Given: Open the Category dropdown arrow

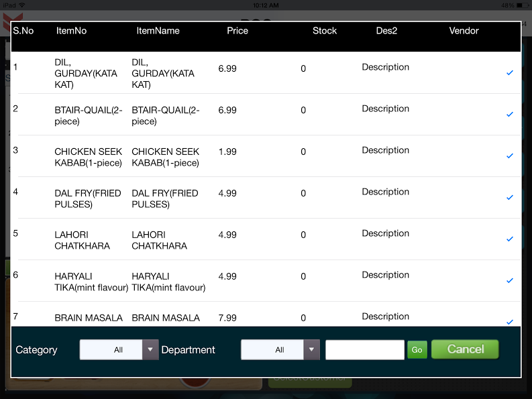Looking at the screenshot, I should [150, 349].
